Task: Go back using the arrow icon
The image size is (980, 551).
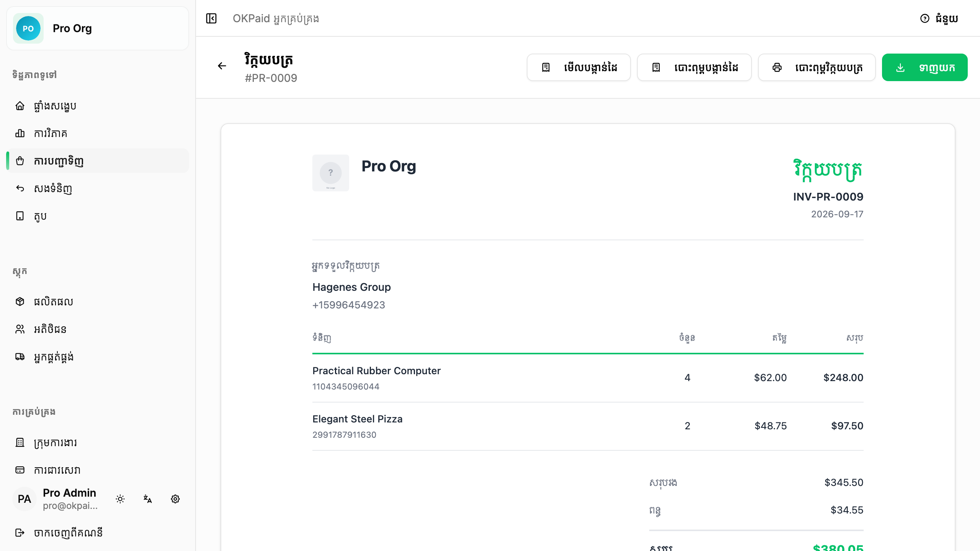Action: click(222, 66)
